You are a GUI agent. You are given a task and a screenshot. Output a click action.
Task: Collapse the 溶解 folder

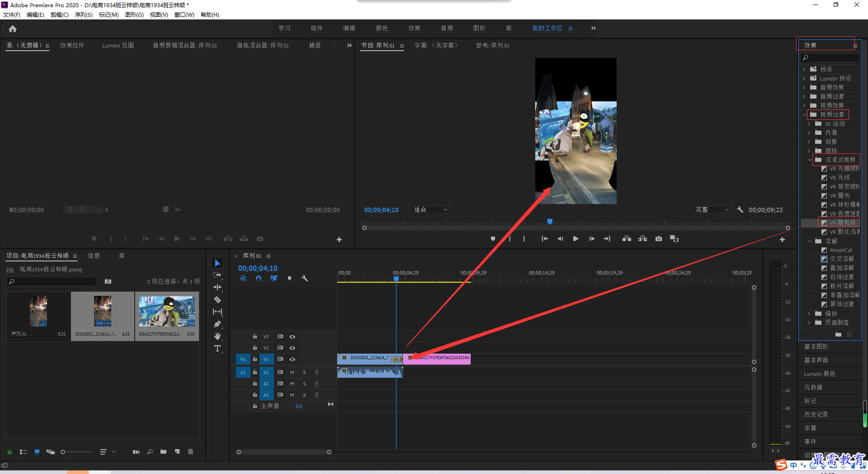[810, 242]
